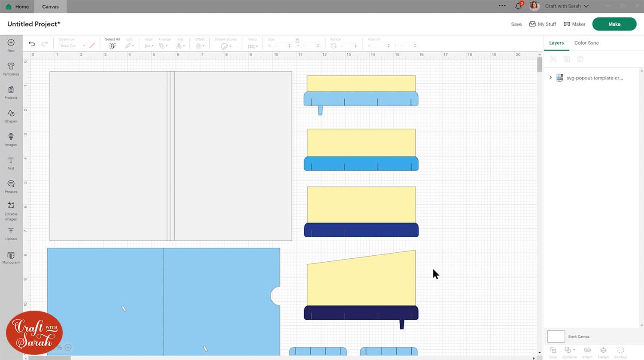Screen dimensions: 644x360
Task: Click the Untitled Project title
Action: 34,24
